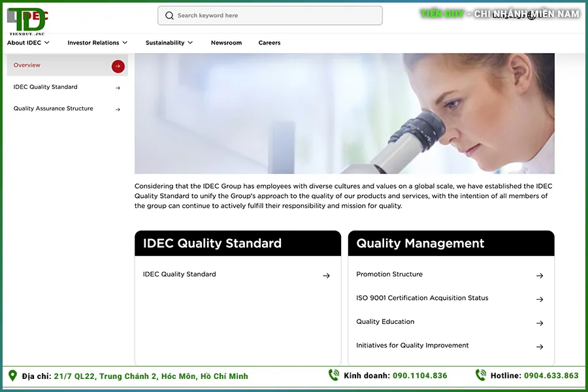Click the arrow next to sidebar IDEC Quality Standard
Image resolution: width=588 pixels, height=392 pixels.
[x=118, y=88]
